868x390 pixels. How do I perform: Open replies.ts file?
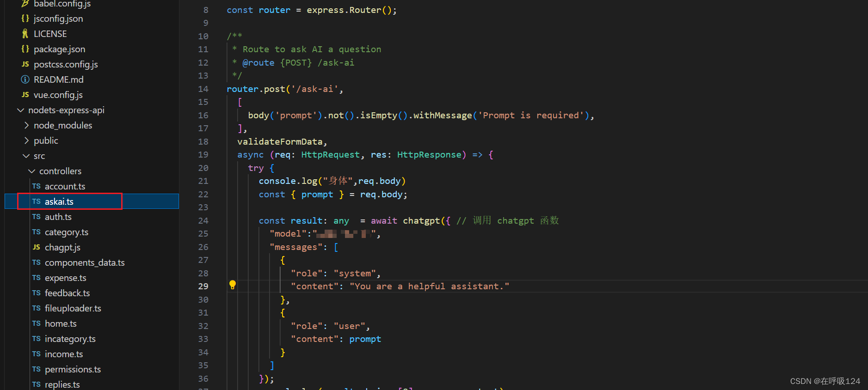click(62, 384)
